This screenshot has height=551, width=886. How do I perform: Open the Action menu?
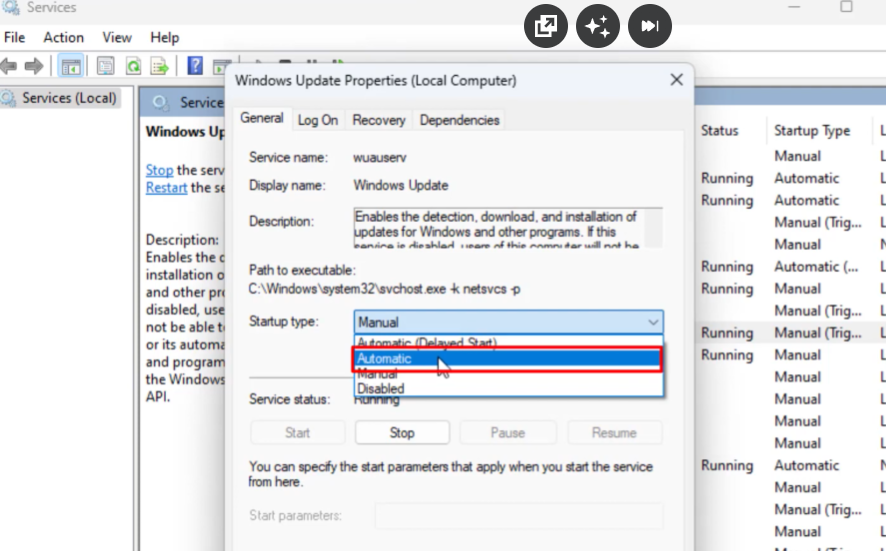[x=64, y=37]
